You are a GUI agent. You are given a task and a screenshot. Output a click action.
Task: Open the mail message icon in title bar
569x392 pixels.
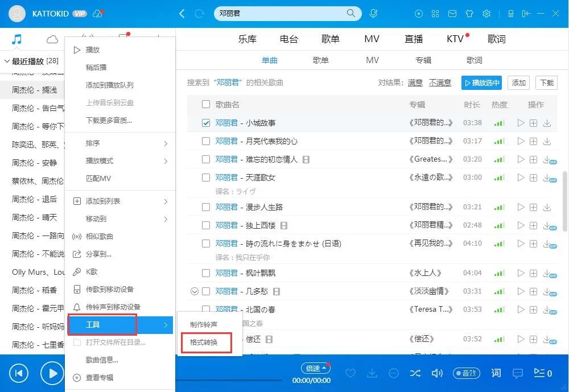point(452,13)
